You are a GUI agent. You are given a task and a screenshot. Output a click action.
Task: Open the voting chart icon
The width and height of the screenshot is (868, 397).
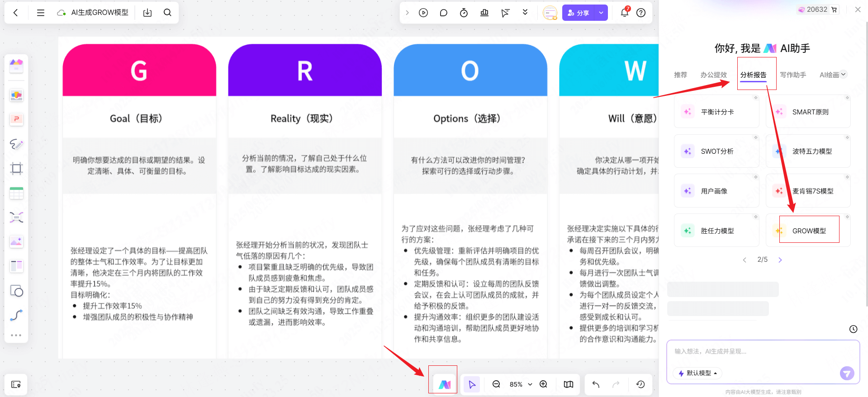coord(484,13)
